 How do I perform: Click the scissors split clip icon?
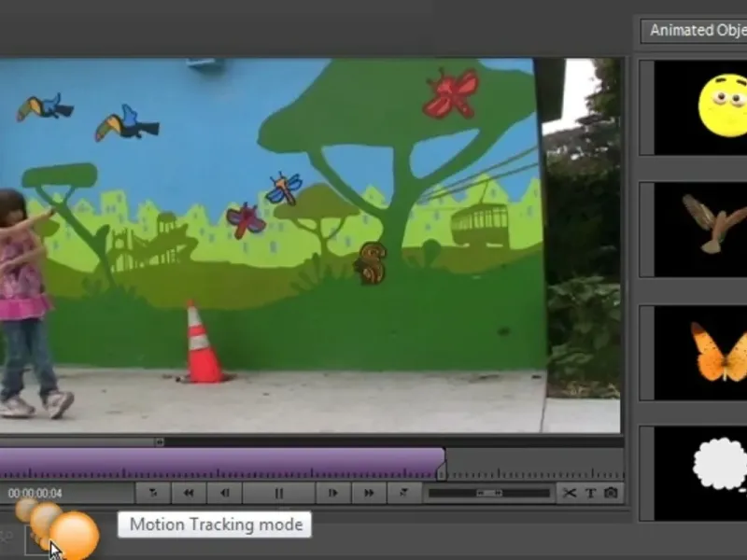(x=570, y=494)
